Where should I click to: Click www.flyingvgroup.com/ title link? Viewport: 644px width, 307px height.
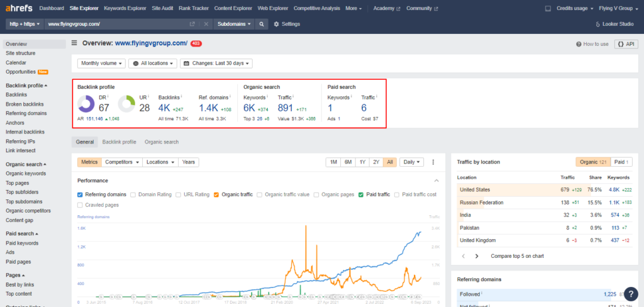pyautogui.click(x=151, y=43)
